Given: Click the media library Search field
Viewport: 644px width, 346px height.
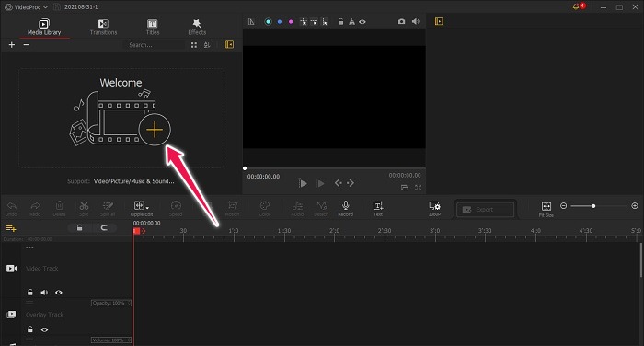Looking at the screenshot, I should [x=155, y=45].
